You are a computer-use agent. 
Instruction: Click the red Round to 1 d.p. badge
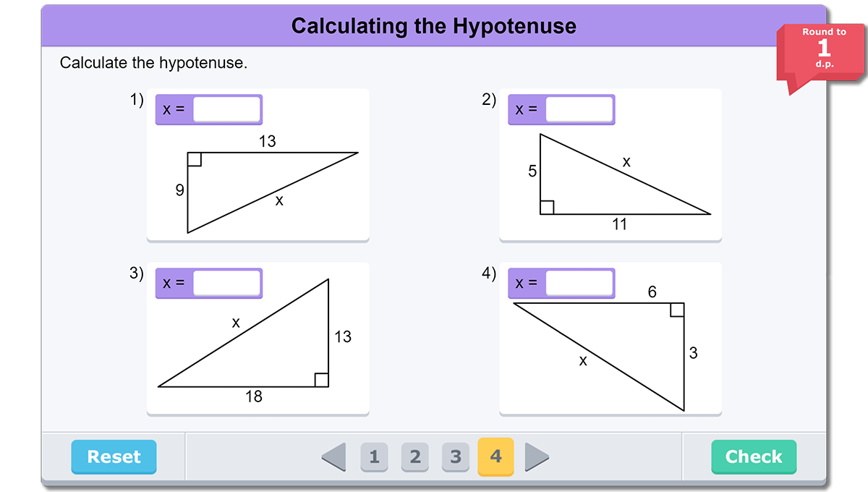click(x=822, y=52)
